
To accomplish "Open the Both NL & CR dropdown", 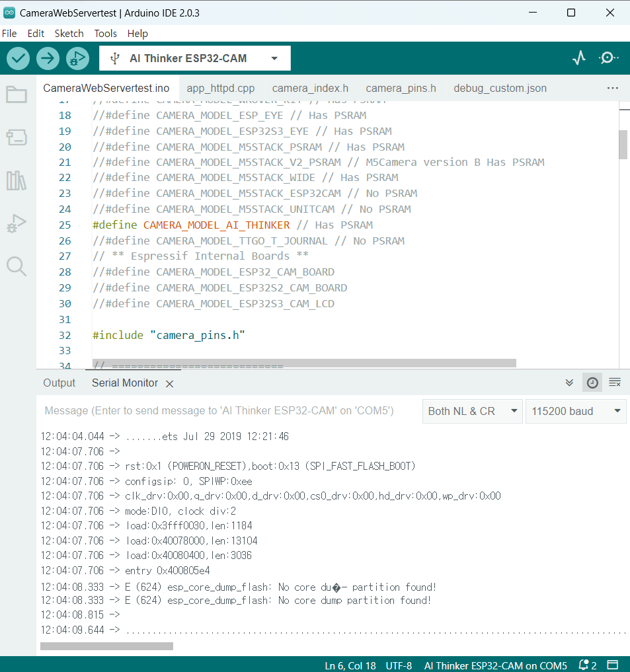I will [x=472, y=411].
